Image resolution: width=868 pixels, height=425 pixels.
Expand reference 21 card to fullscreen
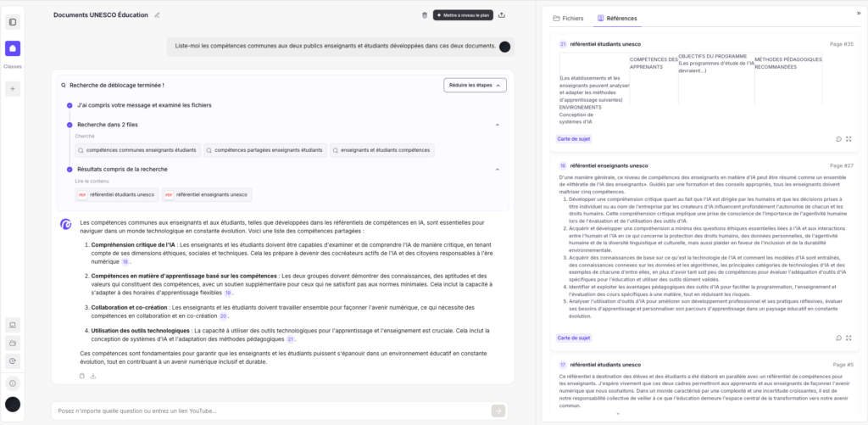point(849,139)
